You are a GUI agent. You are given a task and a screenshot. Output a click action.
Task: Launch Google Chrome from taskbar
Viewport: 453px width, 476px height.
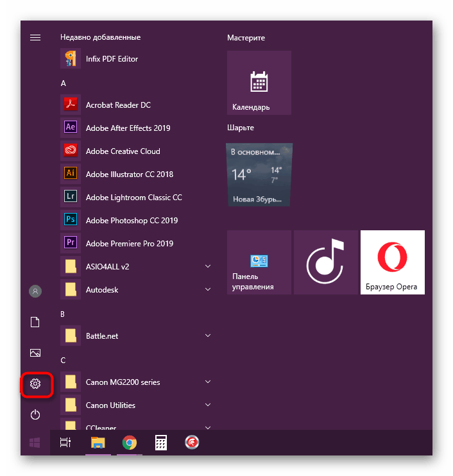pos(130,443)
